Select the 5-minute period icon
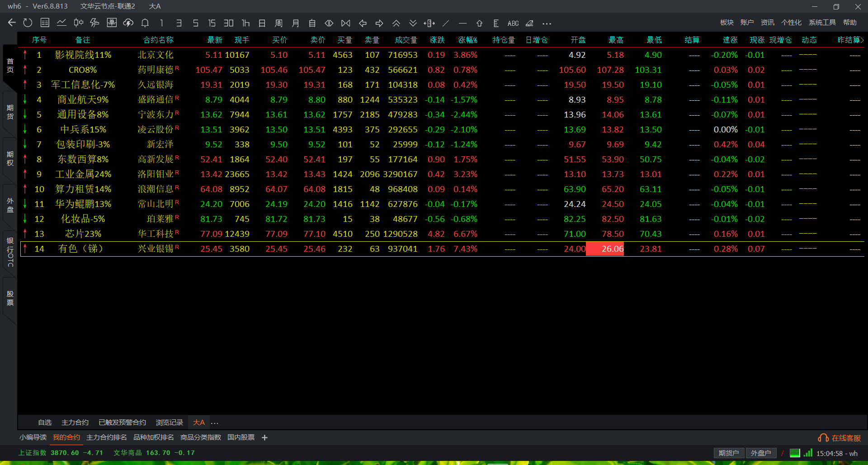Image resolution: width=868 pixels, height=465 pixels. point(195,23)
